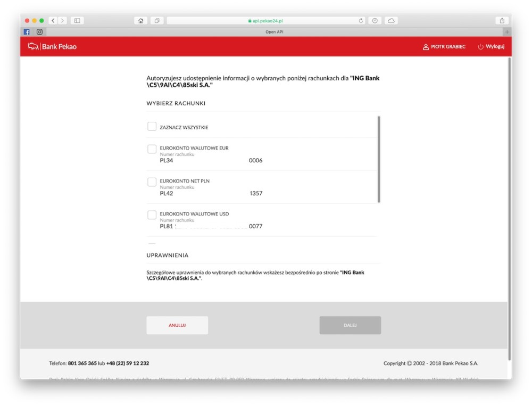Image resolution: width=532 pixels, height=406 pixels.
Task: Open the Instagram favorite bookmark
Action: click(40, 32)
